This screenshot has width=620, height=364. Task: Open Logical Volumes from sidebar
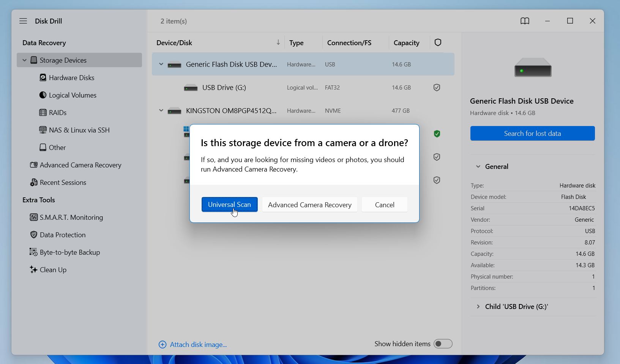43,95
